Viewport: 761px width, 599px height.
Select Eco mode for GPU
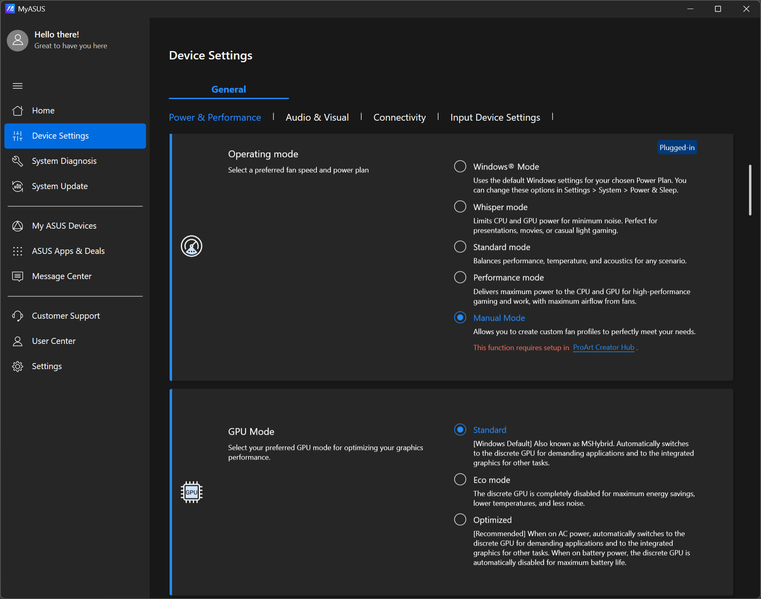[x=460, y=480]
